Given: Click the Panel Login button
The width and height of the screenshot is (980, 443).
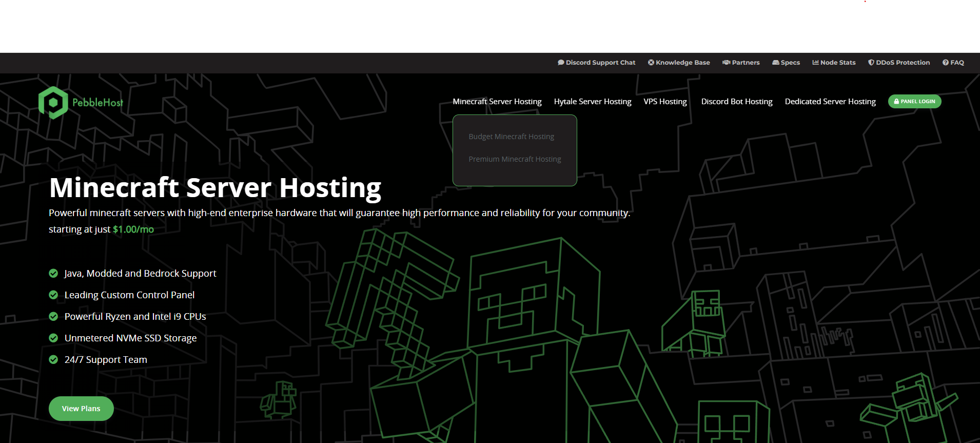Looking at the screenshot, I should [914, 102].
